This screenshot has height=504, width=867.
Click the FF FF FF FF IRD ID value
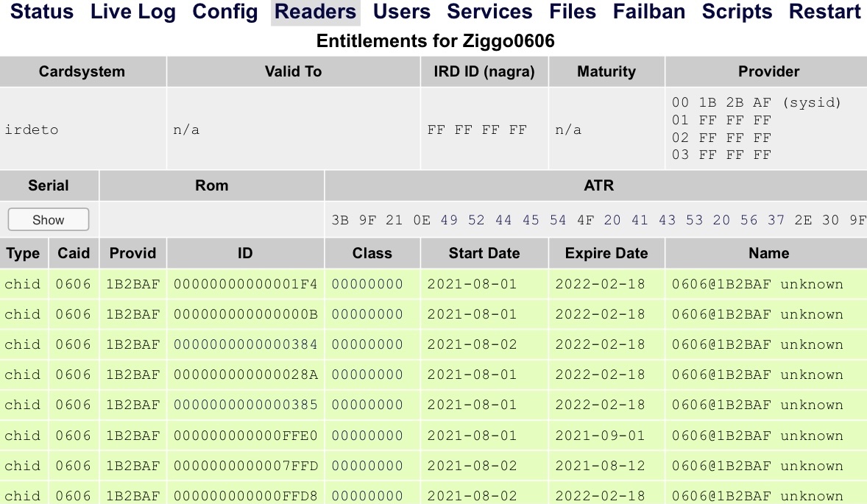(477, 130)
